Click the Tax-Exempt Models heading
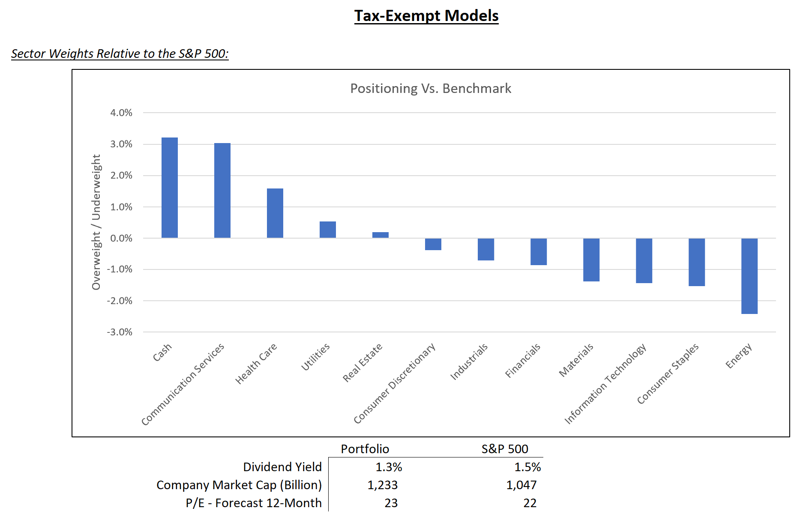The image size is (812, 529). [426, 16]
